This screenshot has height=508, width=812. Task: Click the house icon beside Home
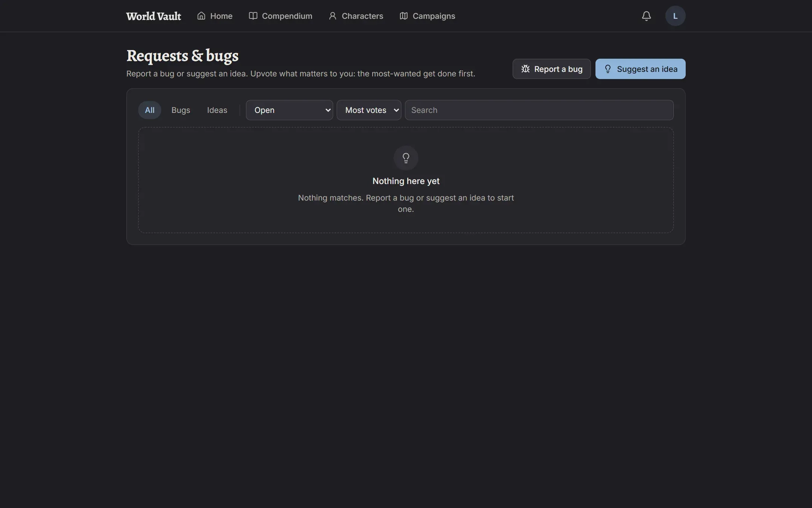pos(201,16)
